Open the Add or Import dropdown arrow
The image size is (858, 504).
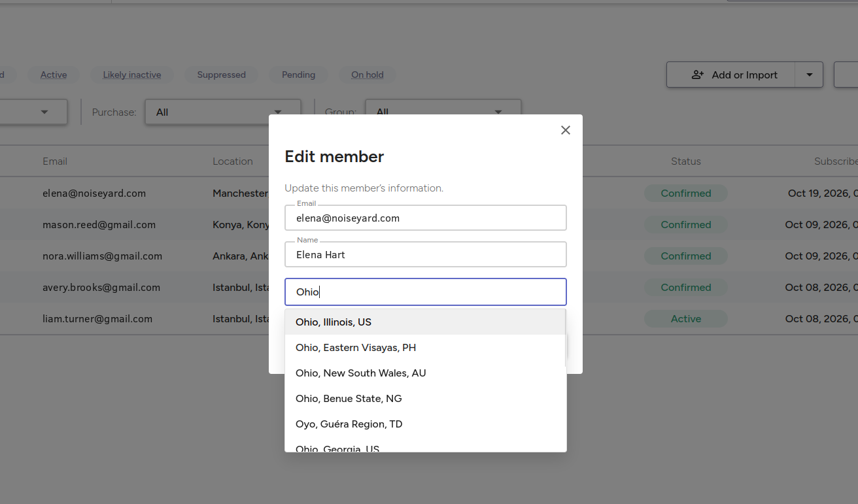[810, 75]
